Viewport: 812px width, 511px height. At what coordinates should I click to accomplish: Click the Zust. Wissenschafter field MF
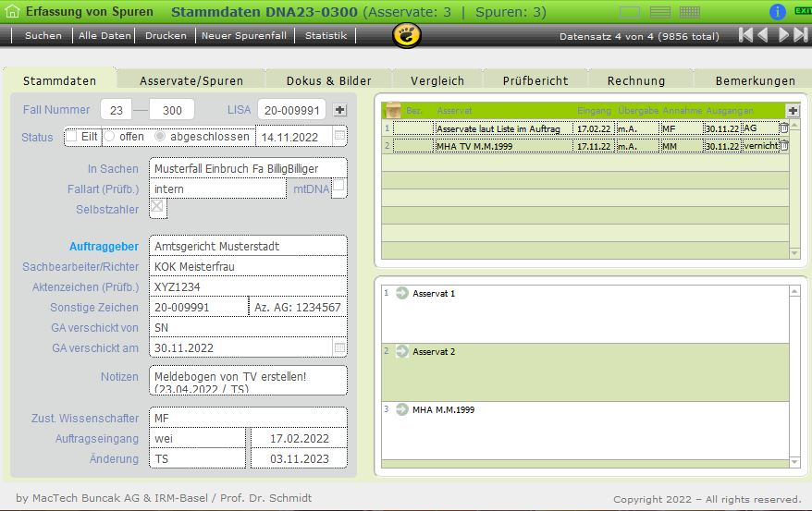248,418
